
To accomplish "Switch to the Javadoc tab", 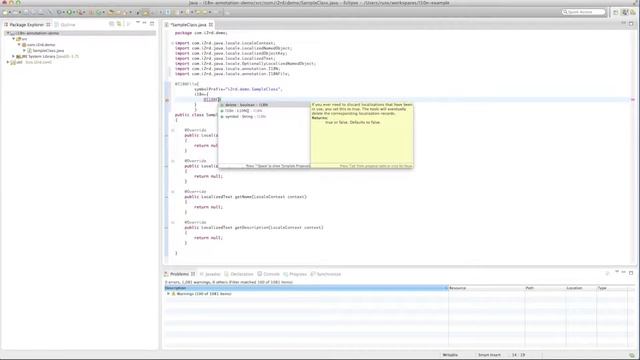I will [x=210, y=274].
